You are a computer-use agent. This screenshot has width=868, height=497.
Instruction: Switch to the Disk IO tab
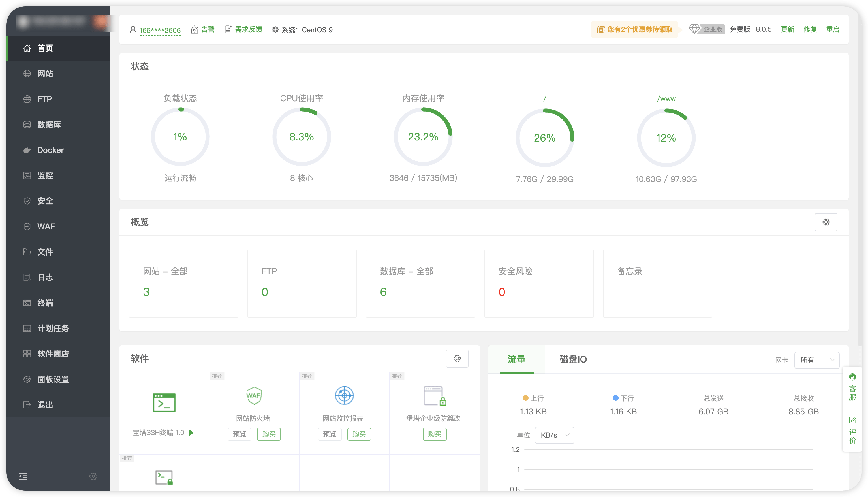[x=573, y=359]
